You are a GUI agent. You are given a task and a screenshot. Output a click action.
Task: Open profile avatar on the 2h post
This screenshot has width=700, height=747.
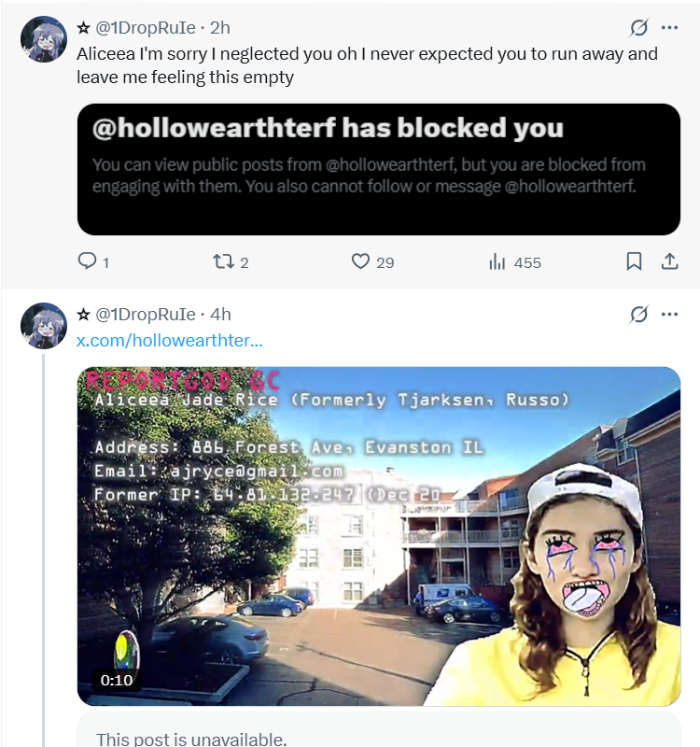tap(44, 39)
